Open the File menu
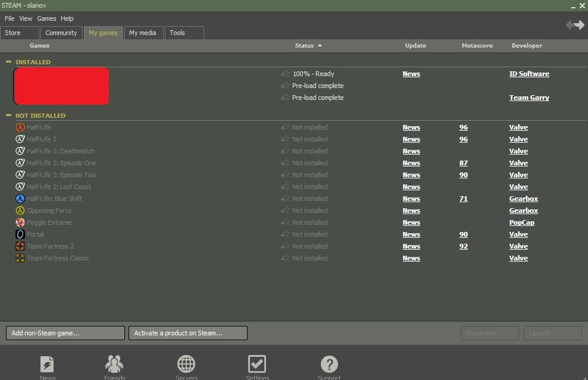Screen dimensions: 588x380 coord(10,18)
